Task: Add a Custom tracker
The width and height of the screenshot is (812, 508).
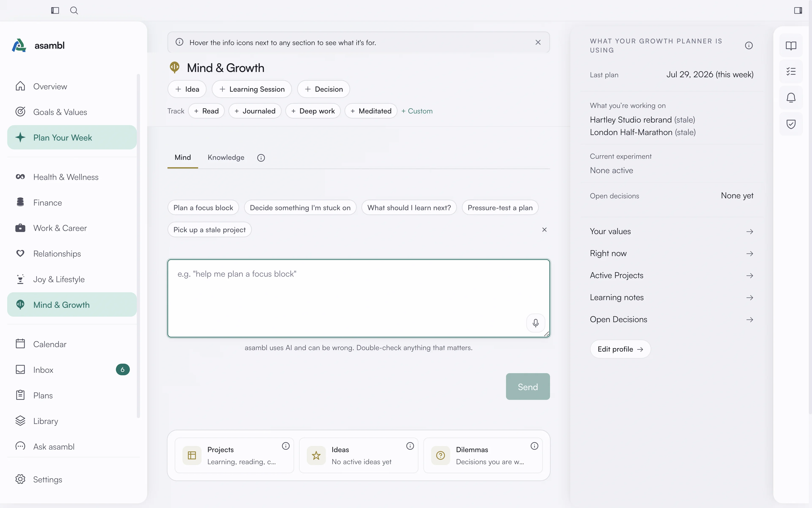Action: tap(417, 111)
